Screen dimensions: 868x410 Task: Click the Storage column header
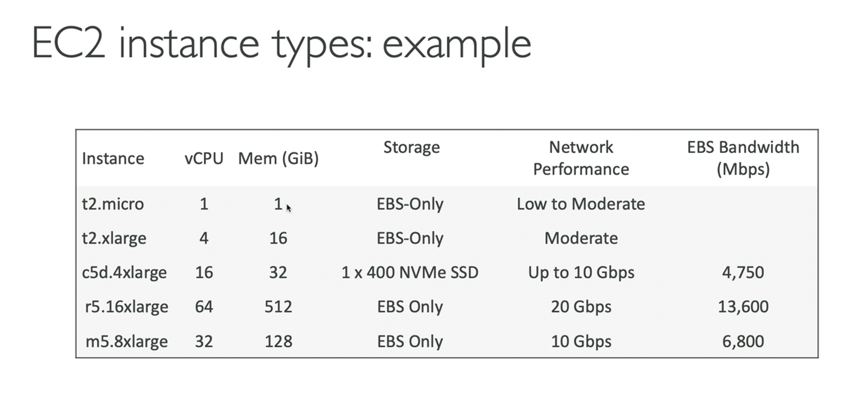(x=411, y=147)
